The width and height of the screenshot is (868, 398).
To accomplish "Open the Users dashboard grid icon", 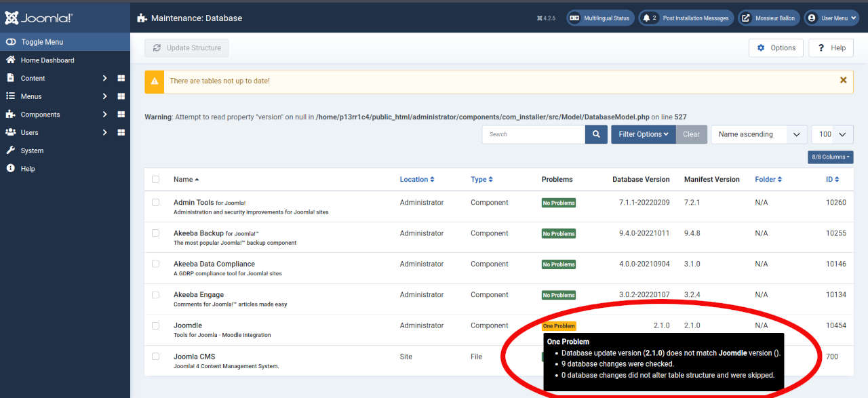I will [x=121, y=133].
